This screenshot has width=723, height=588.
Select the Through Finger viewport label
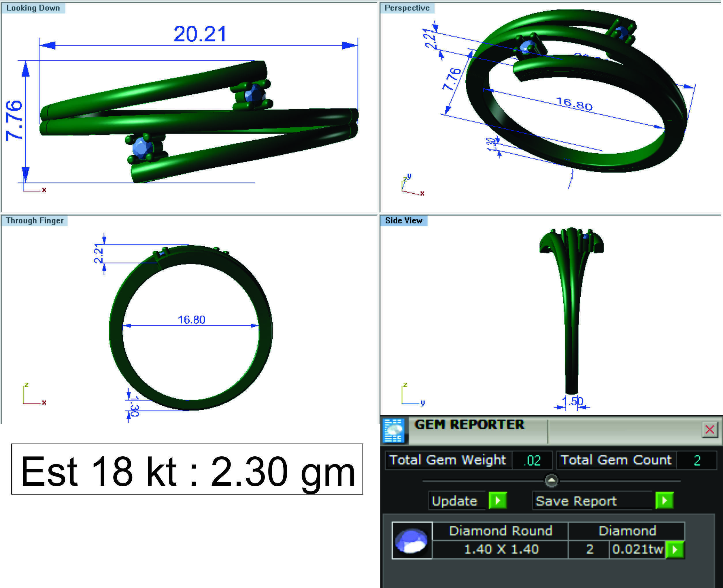[x=35, y=220]
